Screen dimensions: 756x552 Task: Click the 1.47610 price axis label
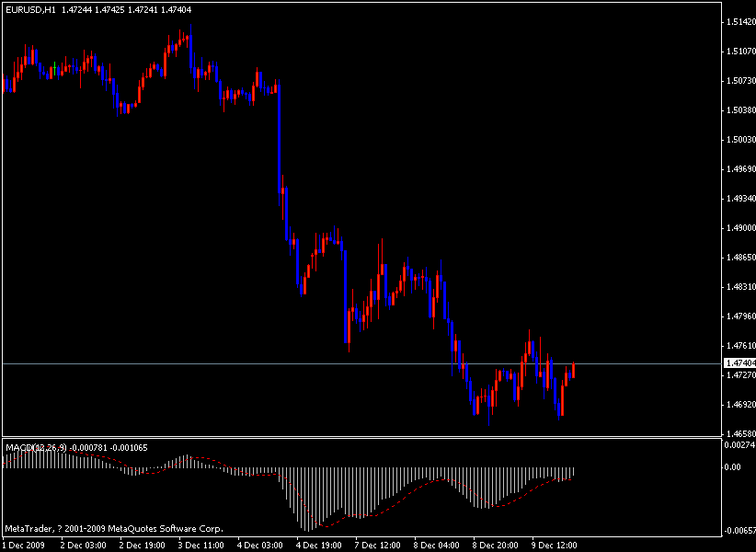click(740, 346)
